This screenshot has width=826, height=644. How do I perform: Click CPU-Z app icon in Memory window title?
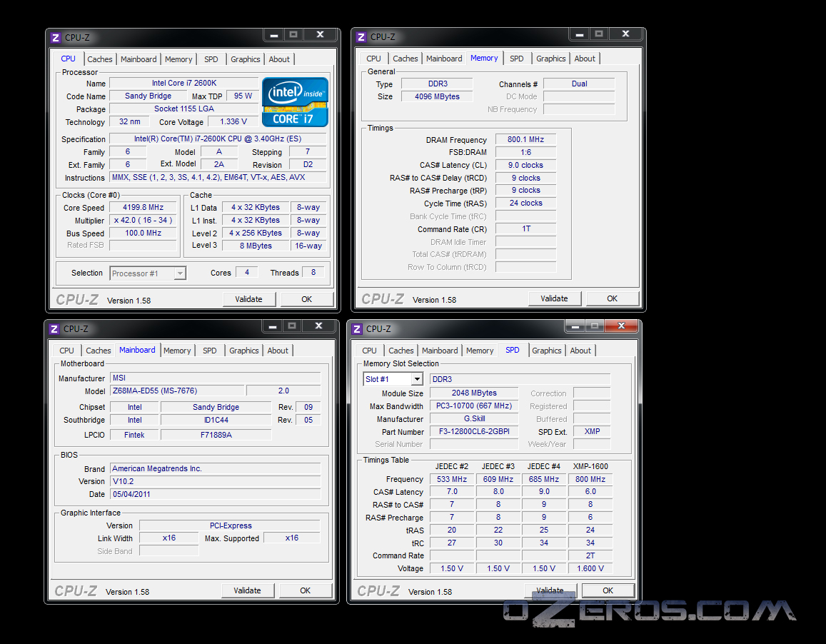(x=361, y=37)
